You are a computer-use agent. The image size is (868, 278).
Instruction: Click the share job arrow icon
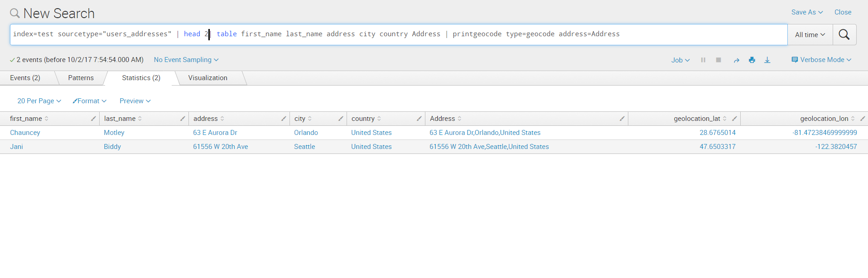(x=736, y=60)
